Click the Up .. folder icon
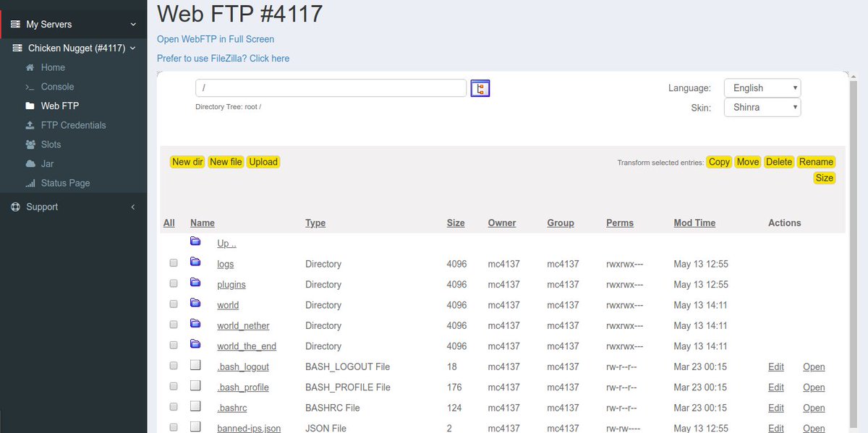 coord(195,241)
